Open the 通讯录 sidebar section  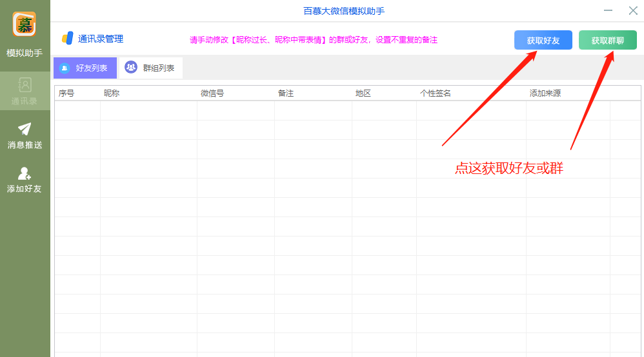pyautogui.click(x=25, y=91)
